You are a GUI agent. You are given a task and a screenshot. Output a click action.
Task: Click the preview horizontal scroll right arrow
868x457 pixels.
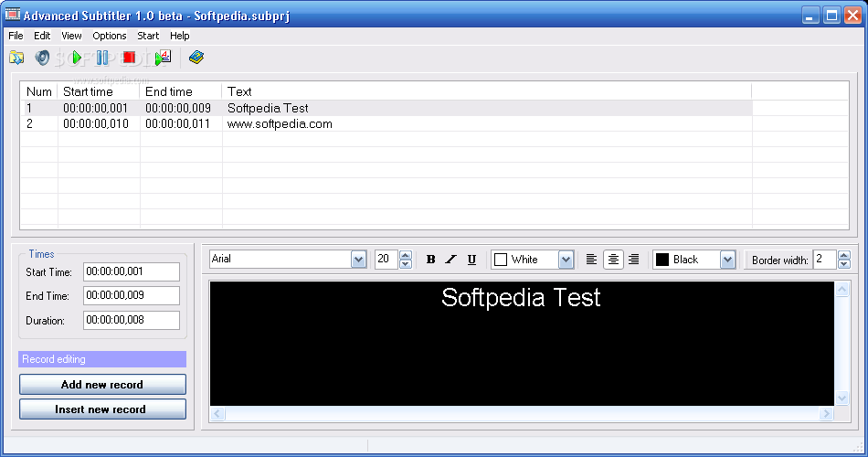827,413
